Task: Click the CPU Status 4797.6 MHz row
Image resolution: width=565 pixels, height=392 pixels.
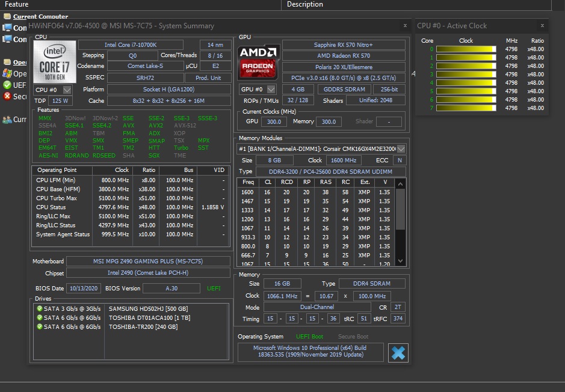Action: [x=131, y=207]
